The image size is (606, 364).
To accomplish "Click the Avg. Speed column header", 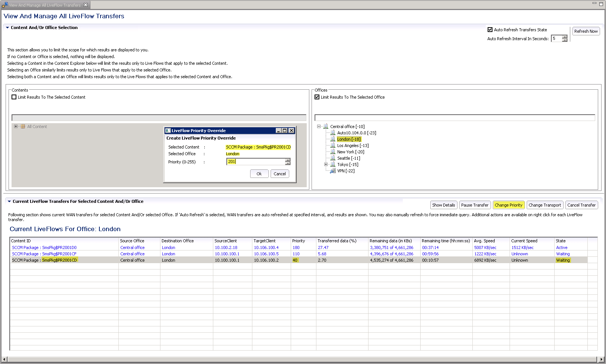I will (x=491, y=241).
